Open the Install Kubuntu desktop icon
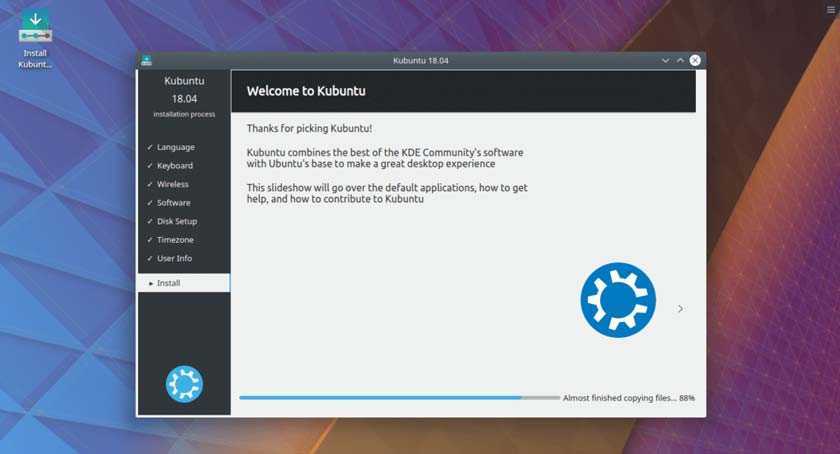Image resolution: width=840 pixels, height=454 pixels. [35, 39]
